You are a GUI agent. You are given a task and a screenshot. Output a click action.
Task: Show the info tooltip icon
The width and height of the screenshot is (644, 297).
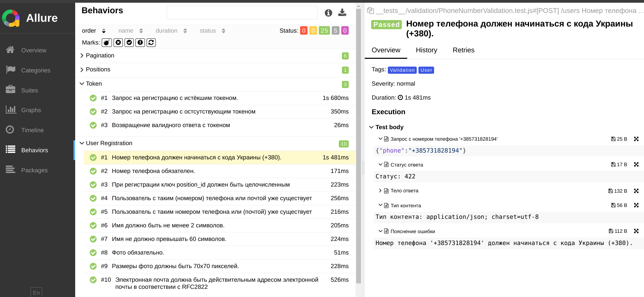pyautogui.click(x=328, y=13)
